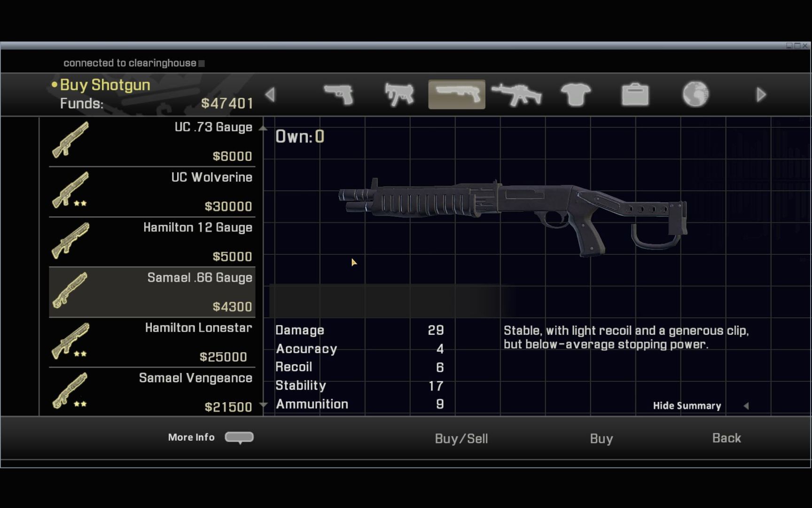Go to next category with right arrow

761,95
